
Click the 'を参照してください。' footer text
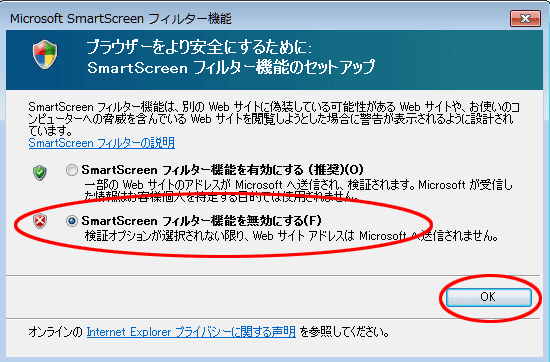click(344, 332)
